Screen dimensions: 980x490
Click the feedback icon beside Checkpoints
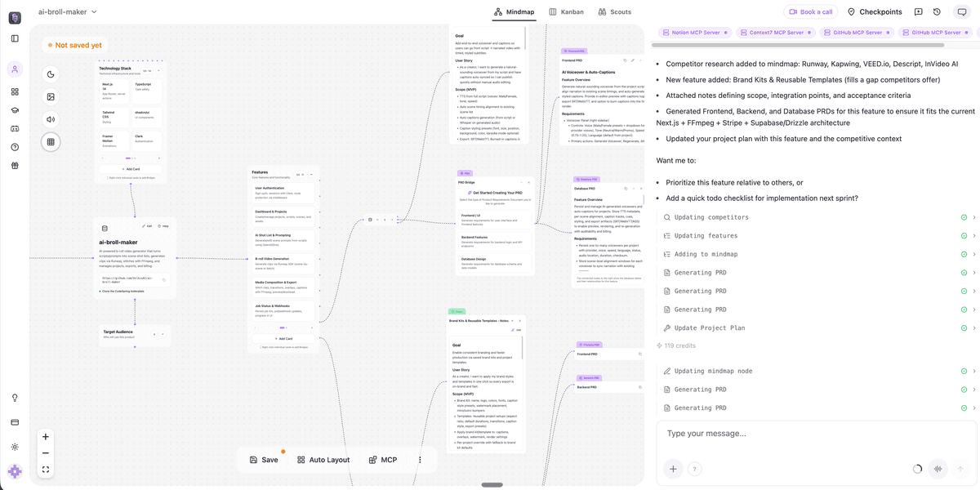coord(918,11)
